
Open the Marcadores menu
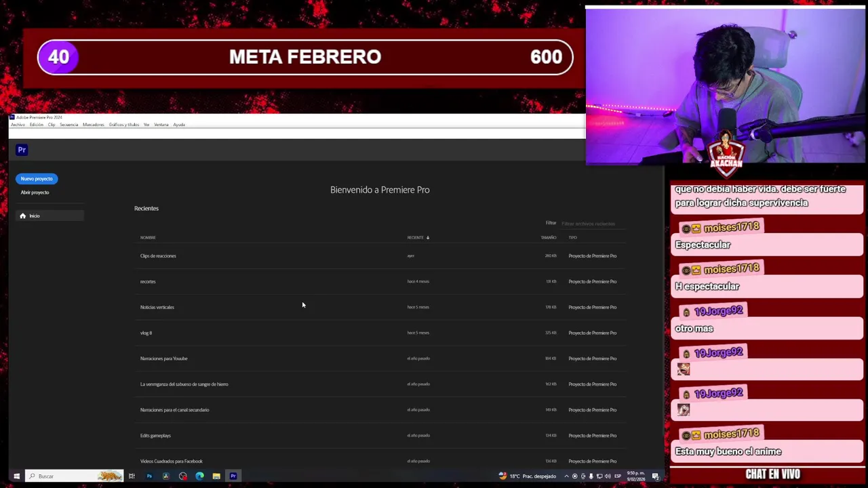94,125
